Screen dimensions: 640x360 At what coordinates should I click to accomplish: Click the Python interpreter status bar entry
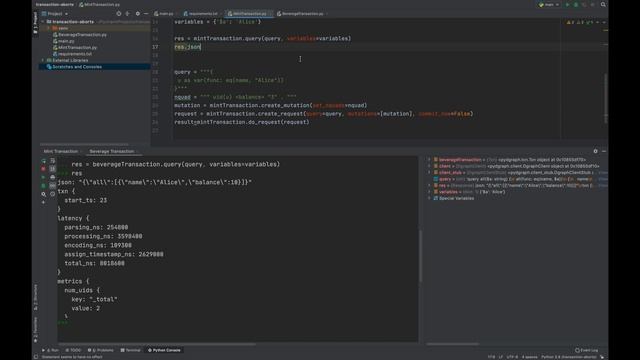(x=569, y=357)
